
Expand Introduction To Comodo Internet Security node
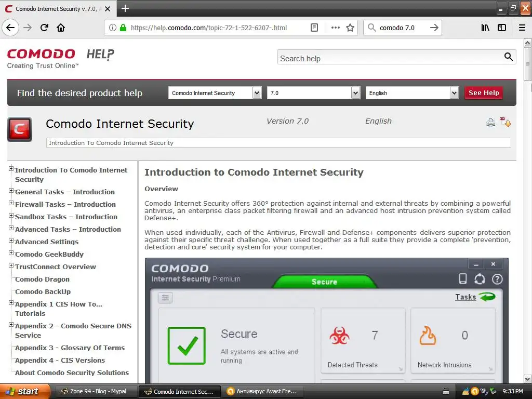point(11,169)
